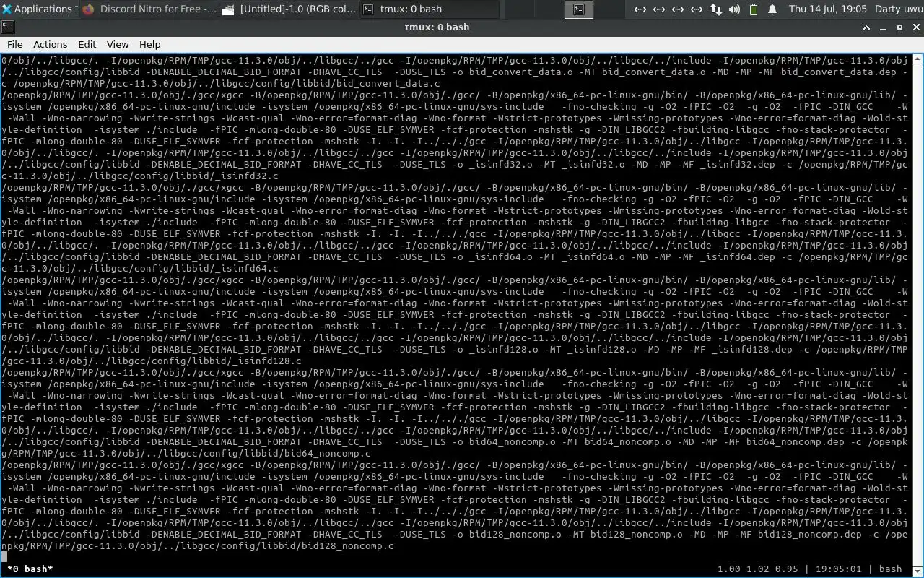Check the green battery indicator
The height and width of the screenshot is (578, 924).
tap(753, 9)
